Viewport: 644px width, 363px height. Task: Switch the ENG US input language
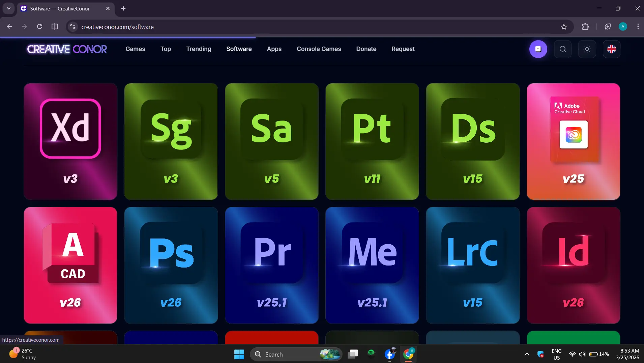tap(556, 354)
